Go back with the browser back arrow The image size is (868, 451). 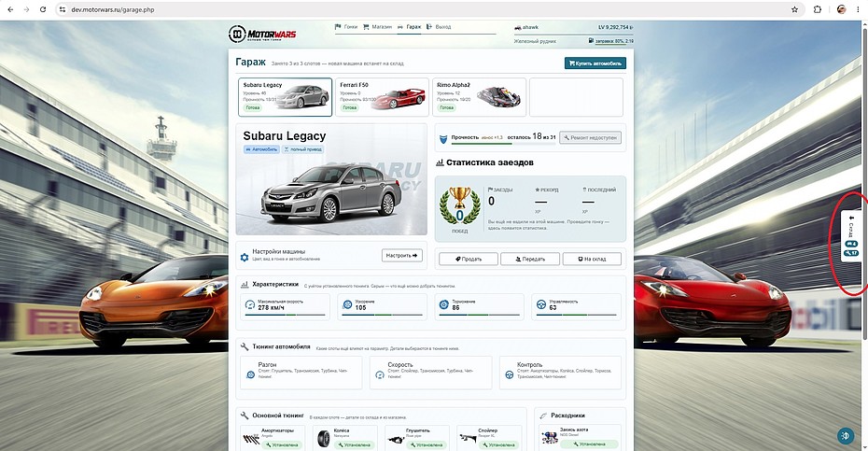10,9
